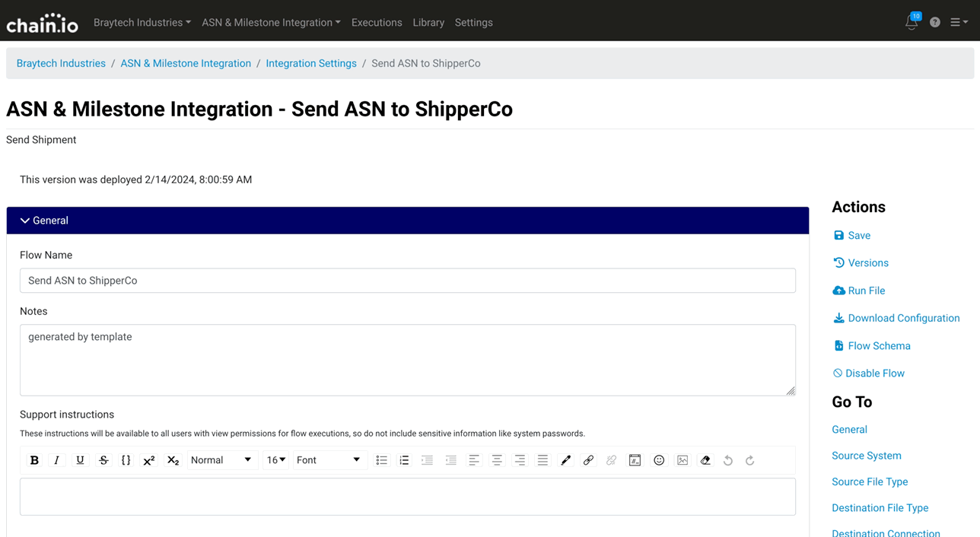Redo the last edit
The height and width of the screenshot is (537, 980).
pyautogui.click(x=749, y=460)
